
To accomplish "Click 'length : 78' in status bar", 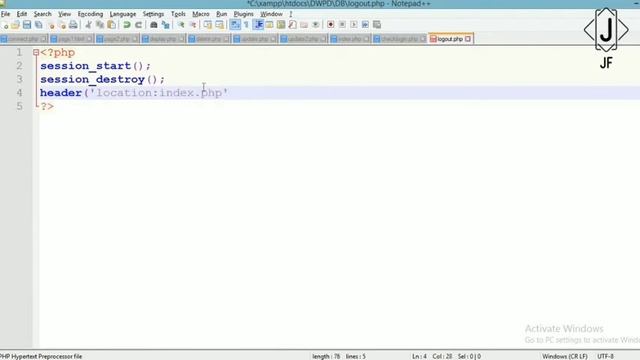I will [326, 356].
